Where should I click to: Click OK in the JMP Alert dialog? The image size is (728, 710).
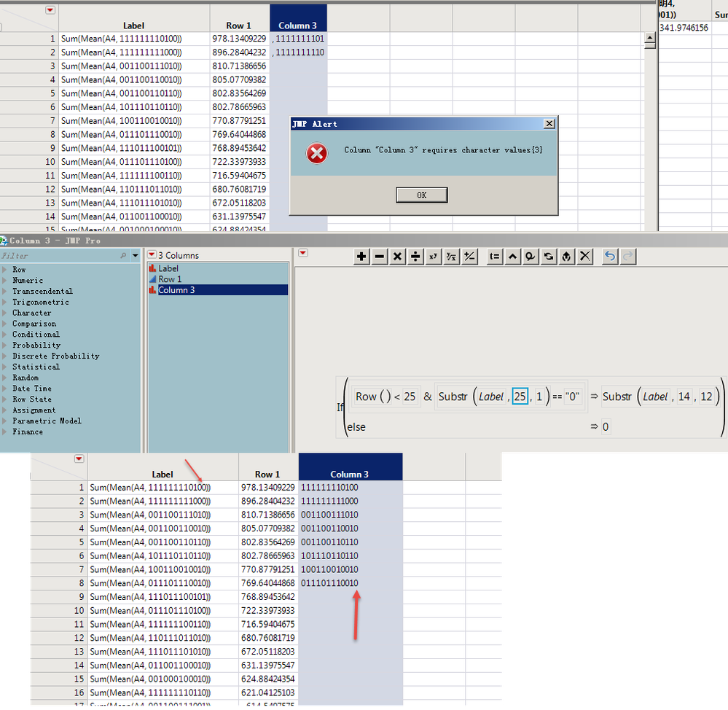click(x=422, y=195)
